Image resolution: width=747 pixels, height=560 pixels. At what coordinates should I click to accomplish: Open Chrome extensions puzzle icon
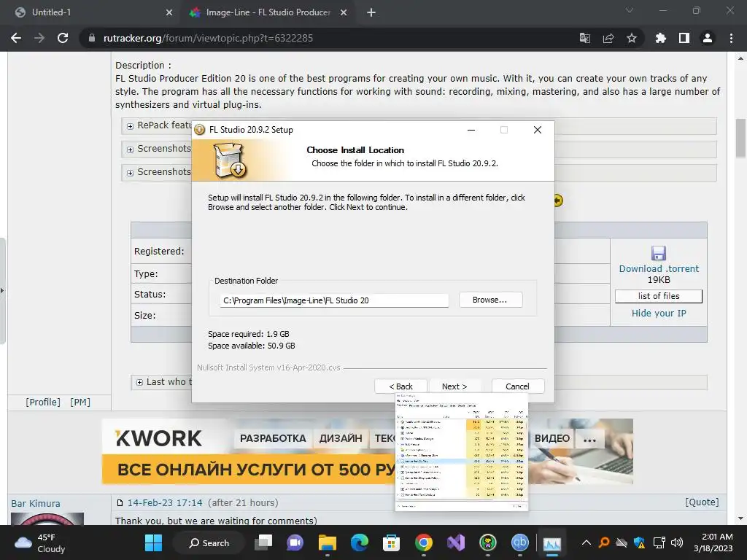click(661, 38)
